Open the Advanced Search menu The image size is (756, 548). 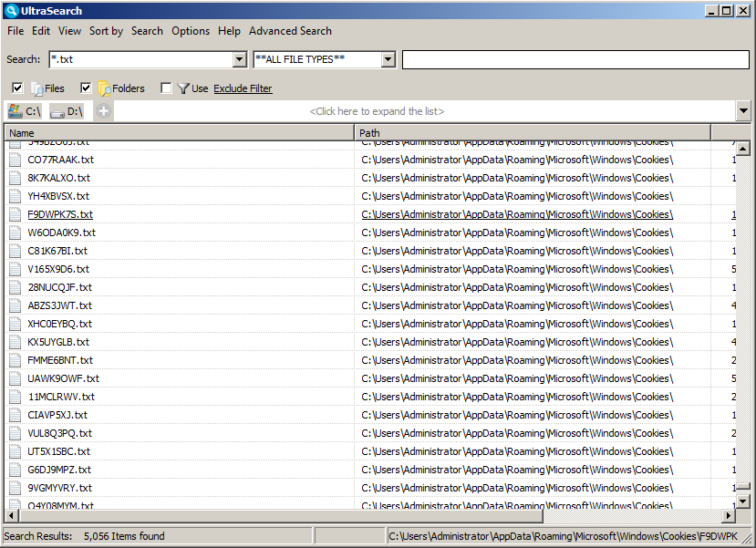290,31
